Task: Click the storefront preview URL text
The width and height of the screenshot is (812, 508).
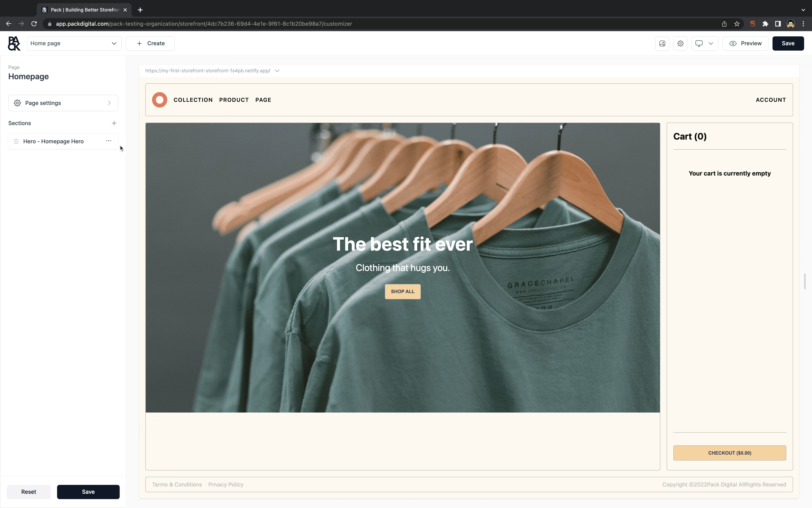Action: tap(207, 71)
